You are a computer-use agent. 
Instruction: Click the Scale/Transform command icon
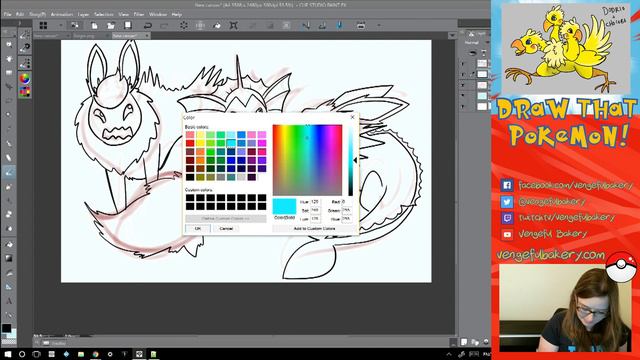pos(233,25)
